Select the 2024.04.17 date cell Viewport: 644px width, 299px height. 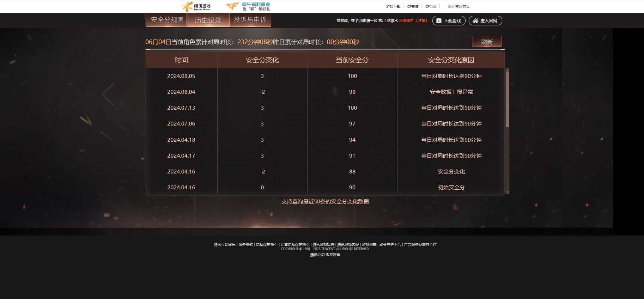point(181,155)
